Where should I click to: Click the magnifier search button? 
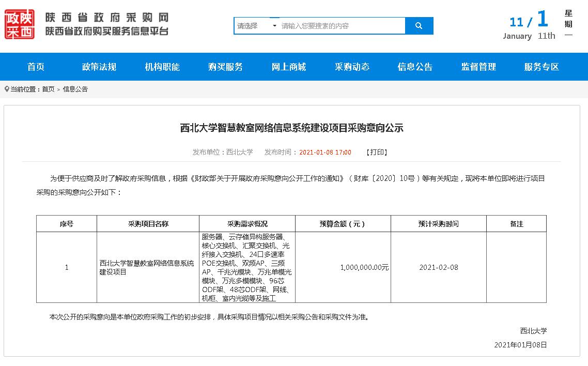click(x=419, y=26)
